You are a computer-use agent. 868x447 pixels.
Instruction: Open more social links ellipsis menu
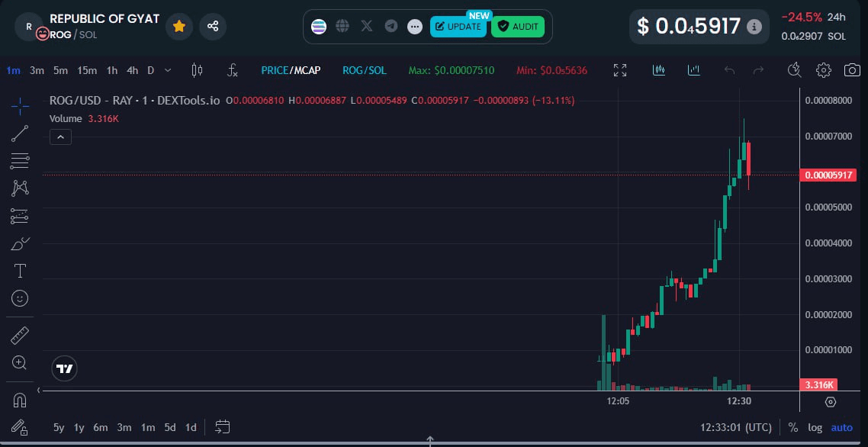tap(415, 27)
